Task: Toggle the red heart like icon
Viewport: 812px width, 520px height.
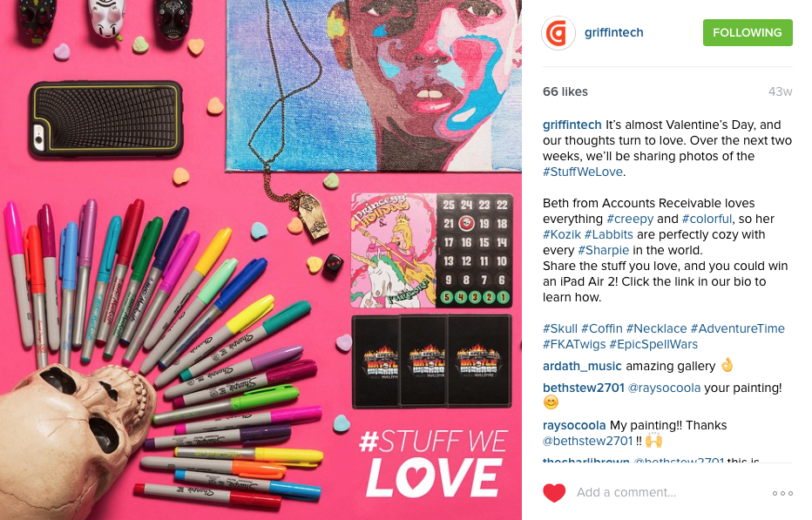Action: pos(554,492)
